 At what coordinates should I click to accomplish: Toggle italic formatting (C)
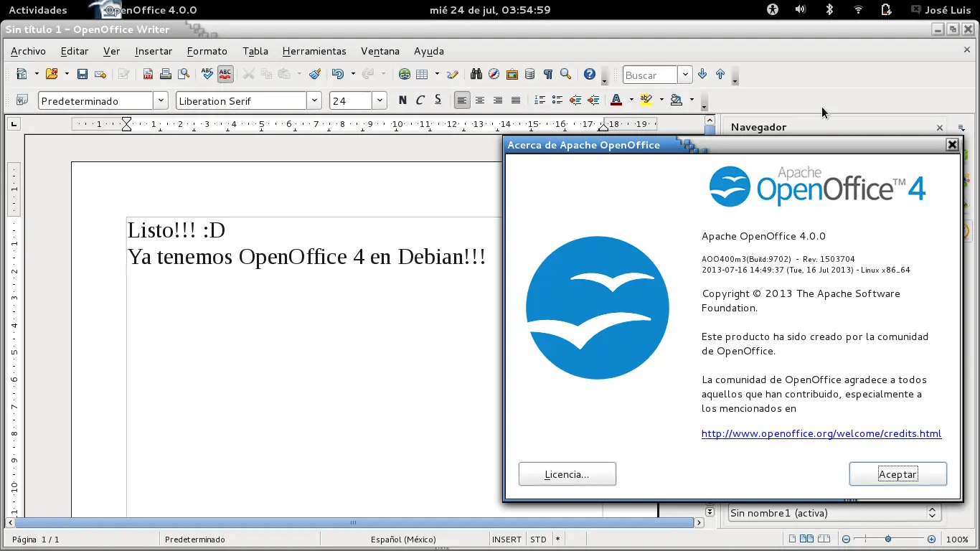420,100
